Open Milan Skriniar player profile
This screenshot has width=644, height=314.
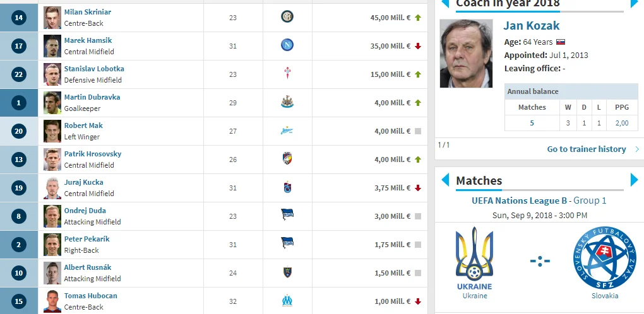[x=88, y=12]
